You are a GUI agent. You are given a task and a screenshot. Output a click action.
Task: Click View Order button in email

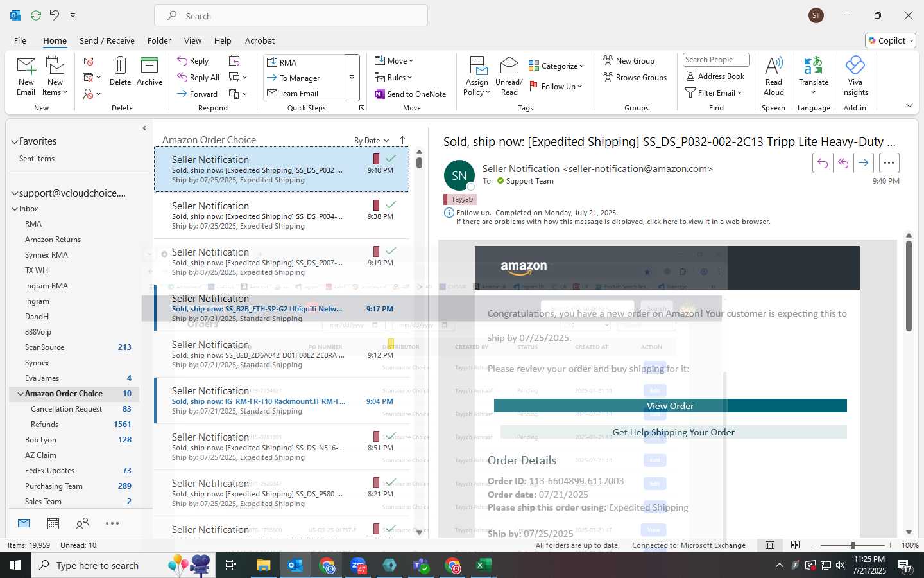click(671, 406)
